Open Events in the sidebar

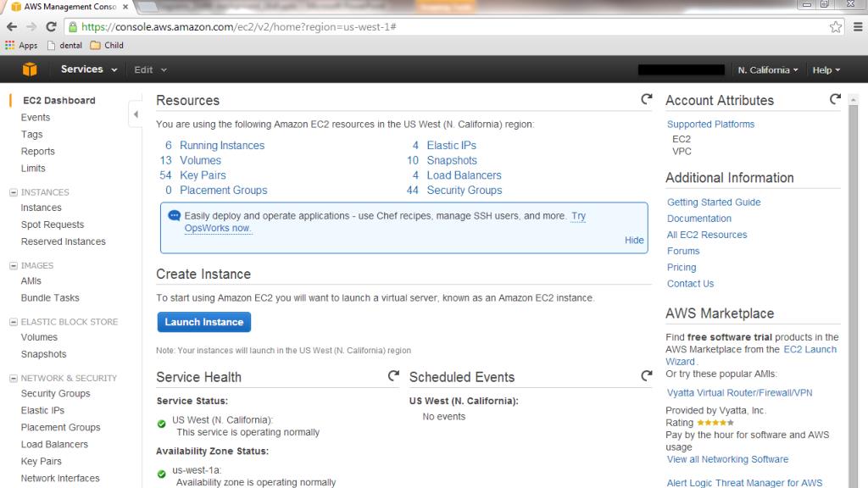[36, 117]
